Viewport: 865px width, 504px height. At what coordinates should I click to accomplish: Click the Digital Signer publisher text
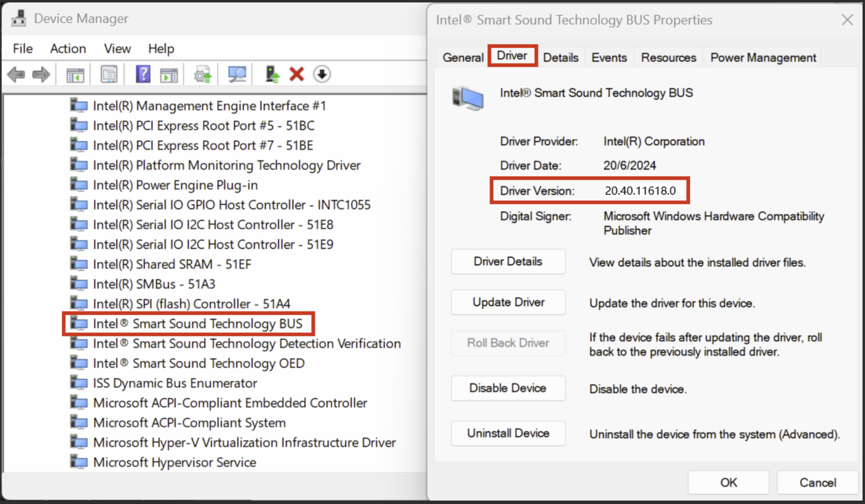coord(713,223)
